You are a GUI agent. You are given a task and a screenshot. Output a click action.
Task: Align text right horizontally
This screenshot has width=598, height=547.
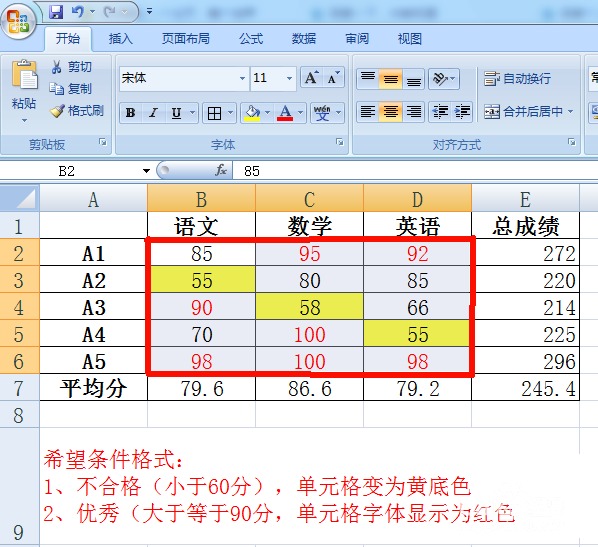coord(413,112)
